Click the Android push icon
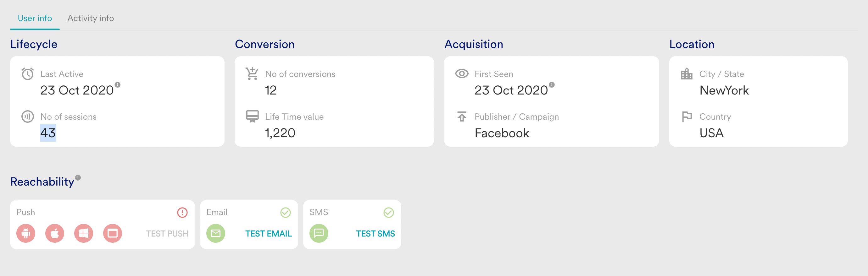 click(26, 233)
